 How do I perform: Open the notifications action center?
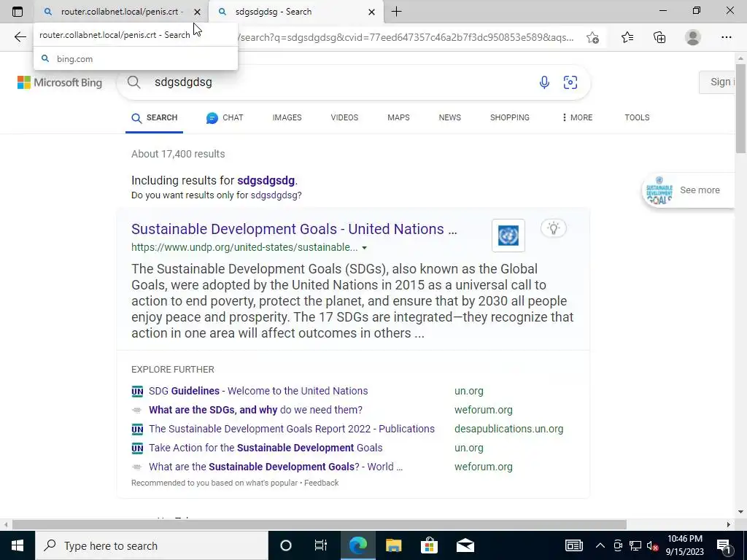click(x=724, y=545)
